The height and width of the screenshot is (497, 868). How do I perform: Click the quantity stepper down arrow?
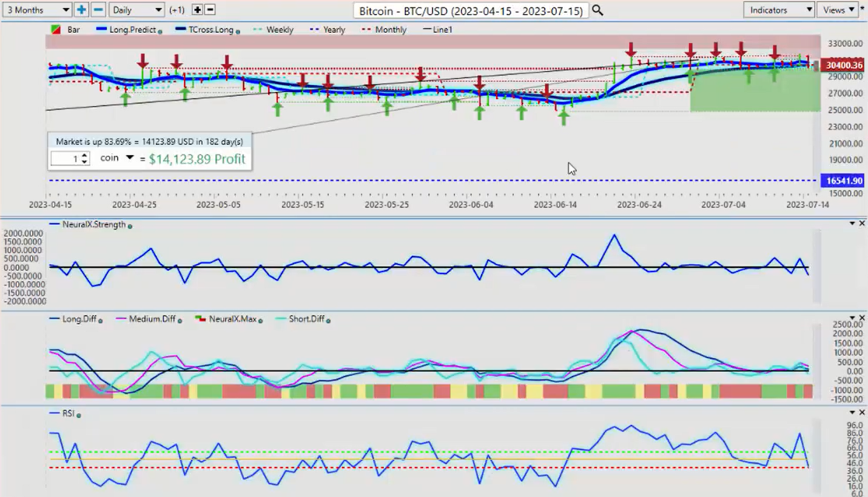click(84, 162)
